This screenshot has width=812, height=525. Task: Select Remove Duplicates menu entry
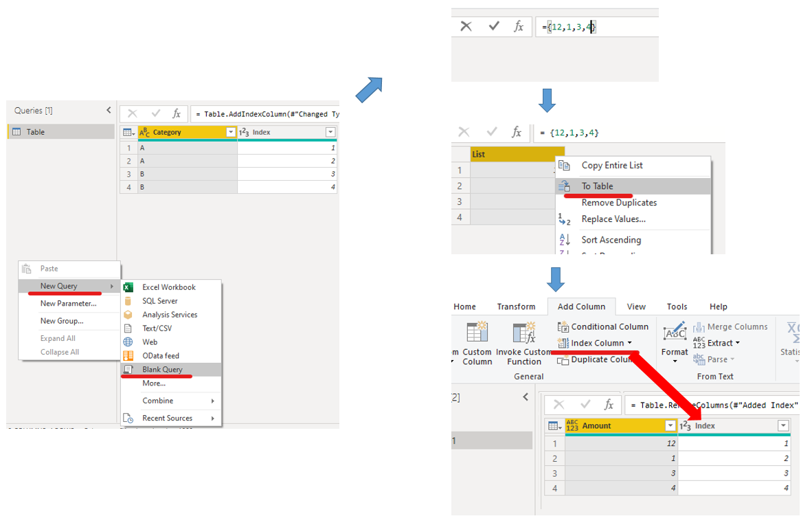click(x=633, y=203)
